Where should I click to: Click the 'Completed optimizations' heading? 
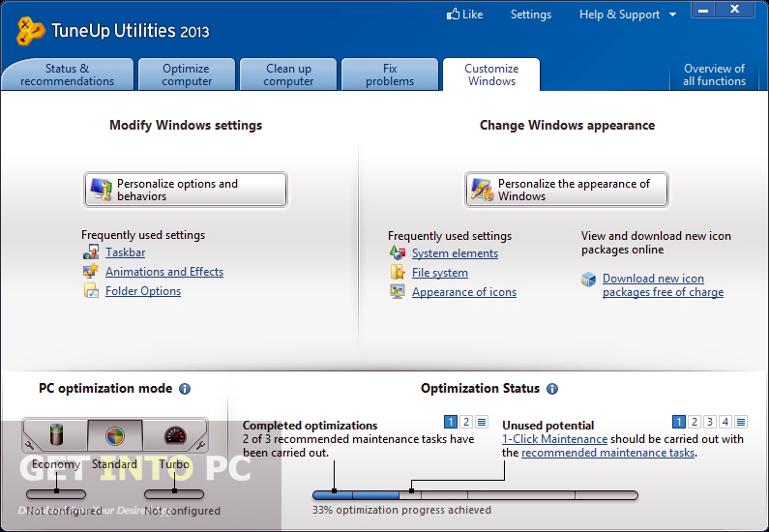310,426
